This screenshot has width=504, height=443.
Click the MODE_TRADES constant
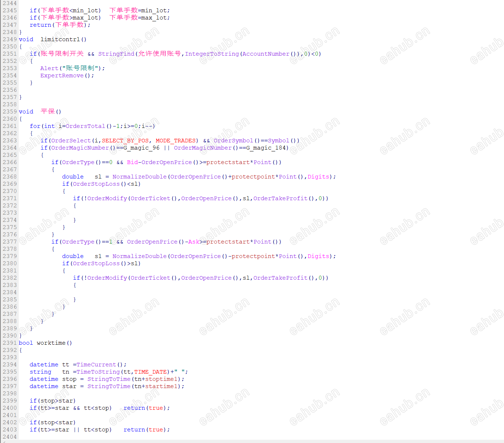(x=176, y=141)
